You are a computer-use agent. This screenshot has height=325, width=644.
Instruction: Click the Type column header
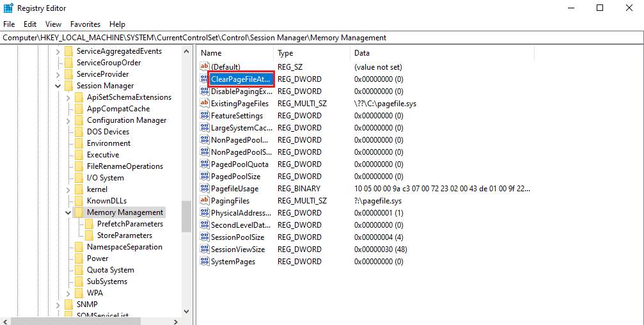(311, 53)
